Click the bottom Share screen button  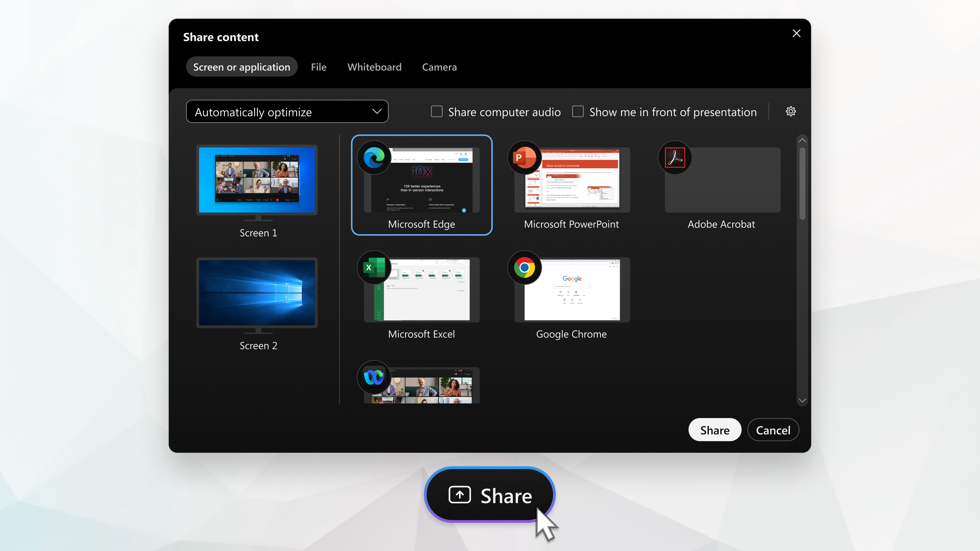490,495
